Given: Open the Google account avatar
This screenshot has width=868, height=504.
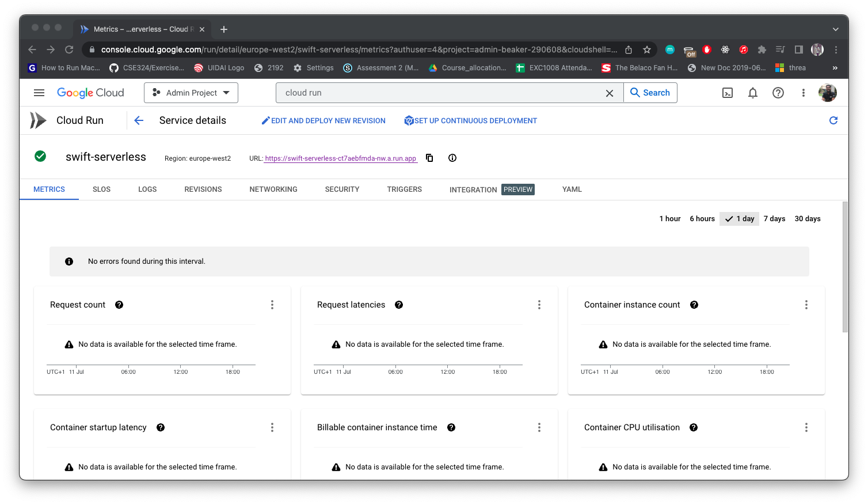Looking at the screenshot, I should (828, 93).
